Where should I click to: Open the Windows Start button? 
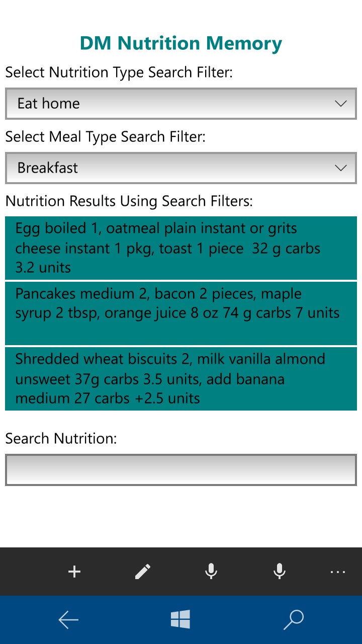(181, 620)
